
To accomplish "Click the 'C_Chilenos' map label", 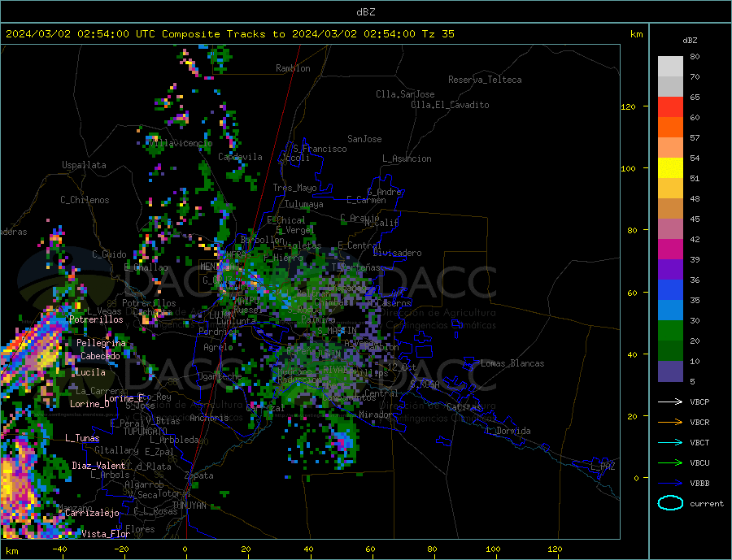I will pos(85,200).
